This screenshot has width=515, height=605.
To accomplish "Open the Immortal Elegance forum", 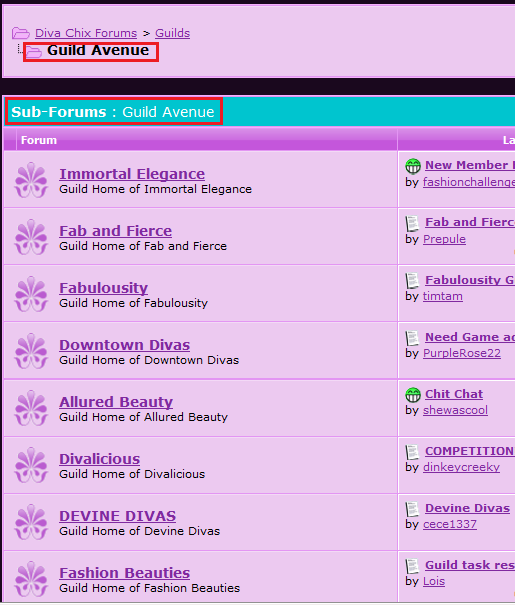I will [132, 174].
